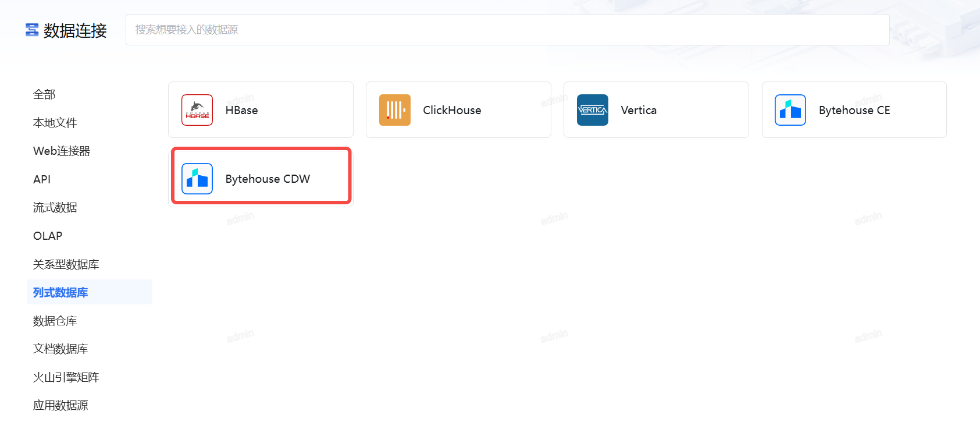Screen dimensions: 980x422
Task: Choose the Bytehouse CDW data source name
Action: pos(268,179)
